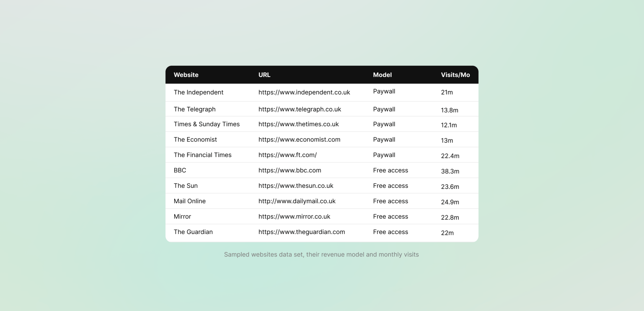This screenshot has height=311, width=644.
Task: Open the telegraph.co.uk URL link
Action: [300, 109]
